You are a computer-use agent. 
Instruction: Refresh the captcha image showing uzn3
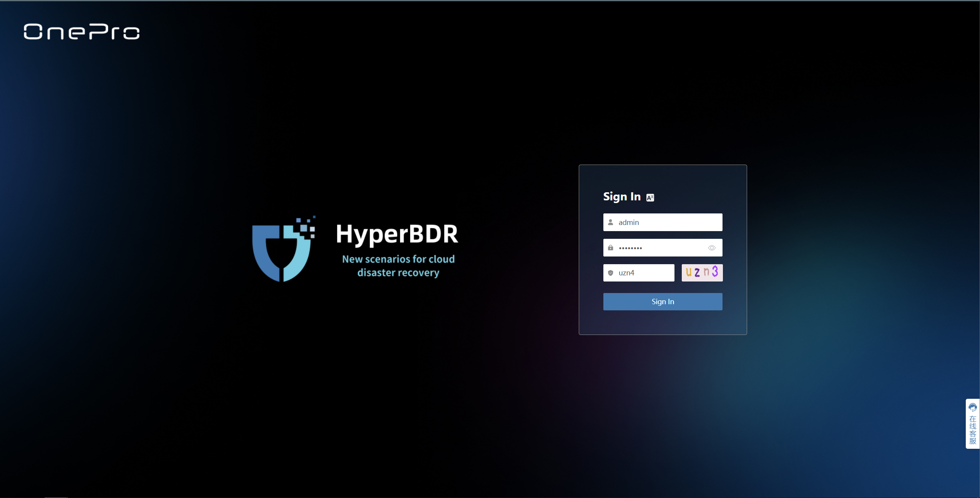pyautogui.click(x=702, y=273)
